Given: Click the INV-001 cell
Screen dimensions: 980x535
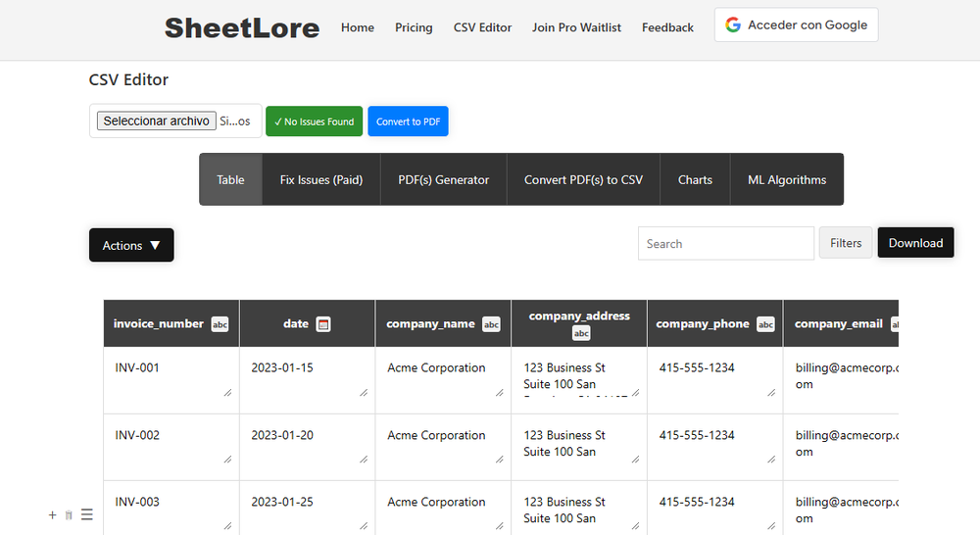Looking at the screenshot, I should [x=171, y=380].
